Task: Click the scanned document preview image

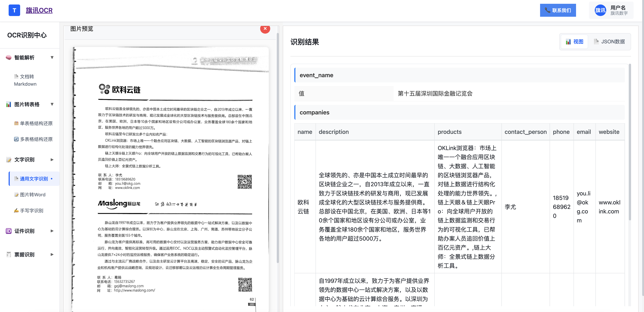Action: [170, 175]
